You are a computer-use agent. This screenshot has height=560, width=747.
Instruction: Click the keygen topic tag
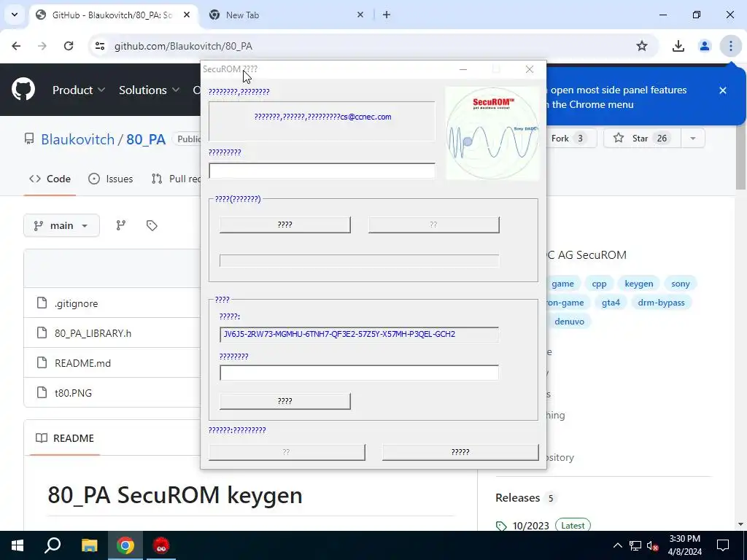pyautogui.click(x=638, y=284)
